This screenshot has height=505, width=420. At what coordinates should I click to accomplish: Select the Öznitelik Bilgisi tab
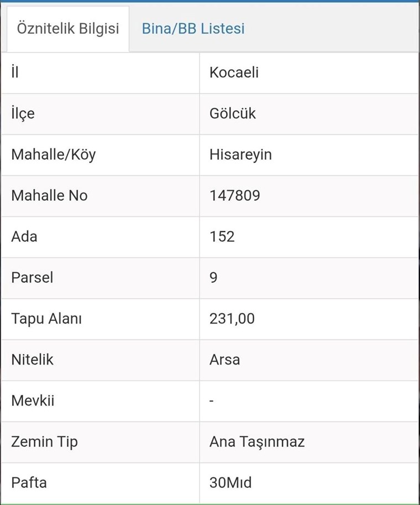(68, 29)
